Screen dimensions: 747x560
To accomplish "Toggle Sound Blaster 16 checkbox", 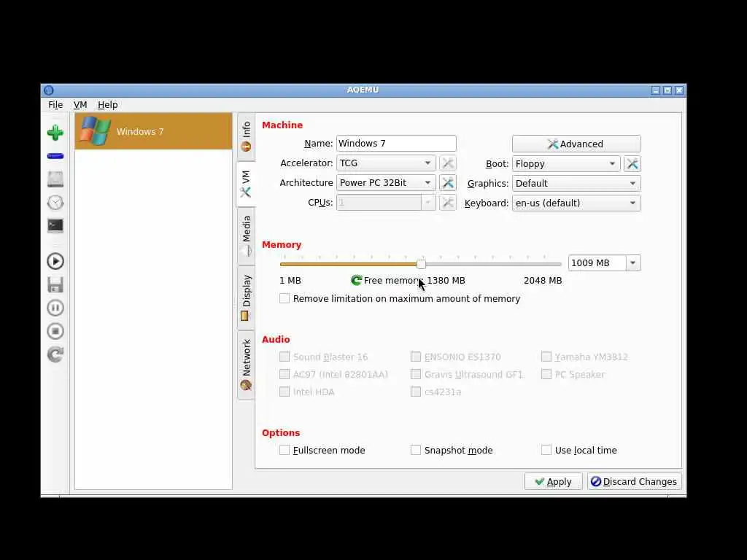I will (285, 357).
